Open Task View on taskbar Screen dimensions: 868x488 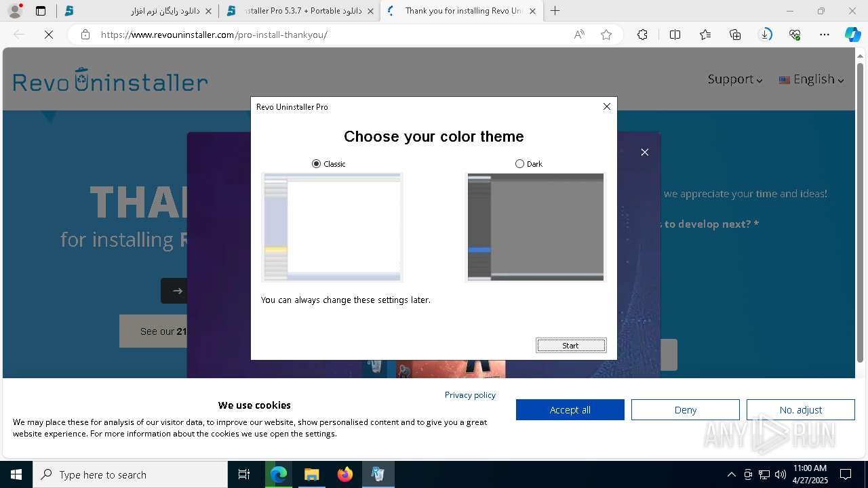pos(244,474)
